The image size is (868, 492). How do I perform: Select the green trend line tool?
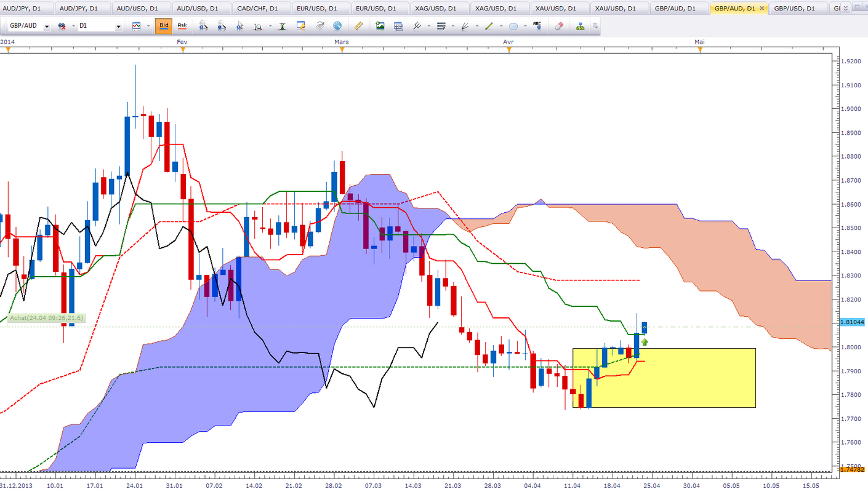click(x=489, y=26)
